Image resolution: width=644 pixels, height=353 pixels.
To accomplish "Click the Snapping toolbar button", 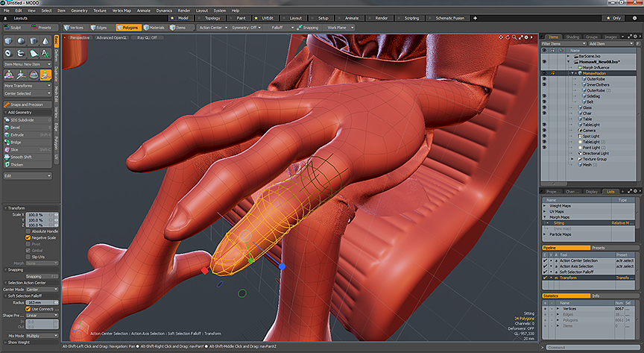I will click(x=308, y=28).
